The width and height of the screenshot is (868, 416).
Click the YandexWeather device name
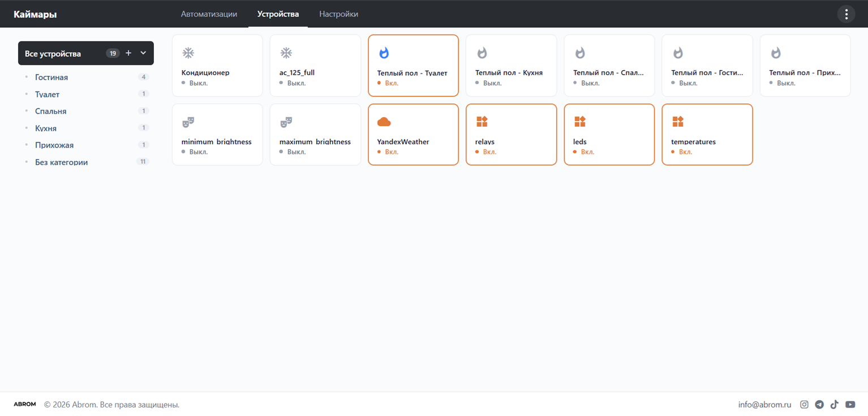pyautogui.click(x=403, y=142)
